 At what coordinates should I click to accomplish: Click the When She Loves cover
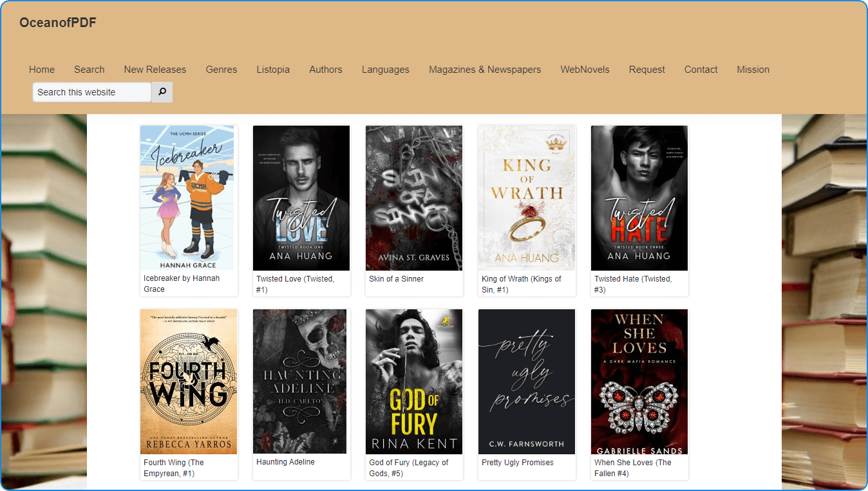639,381
